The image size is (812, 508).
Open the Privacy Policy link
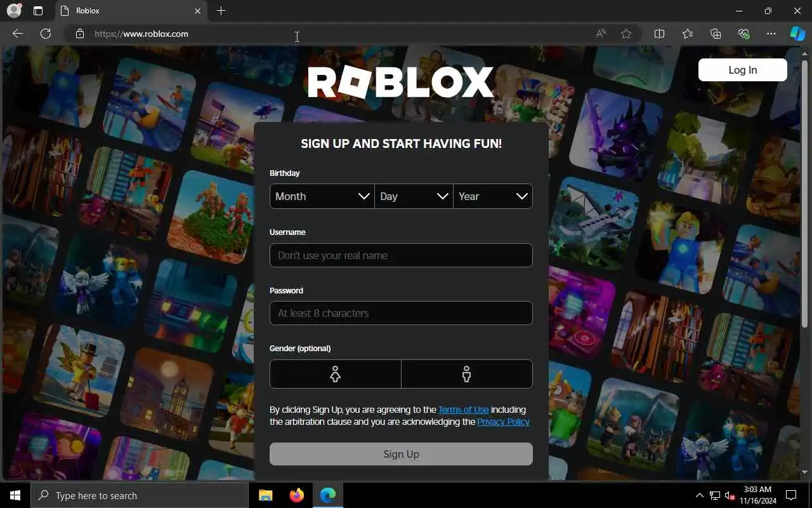[503, 422]
